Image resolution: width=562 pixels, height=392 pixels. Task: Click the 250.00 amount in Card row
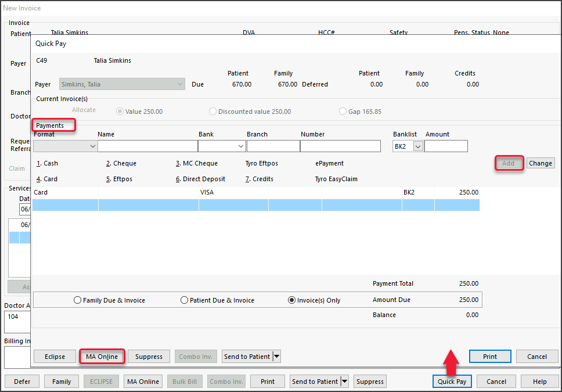click(469, 193)
